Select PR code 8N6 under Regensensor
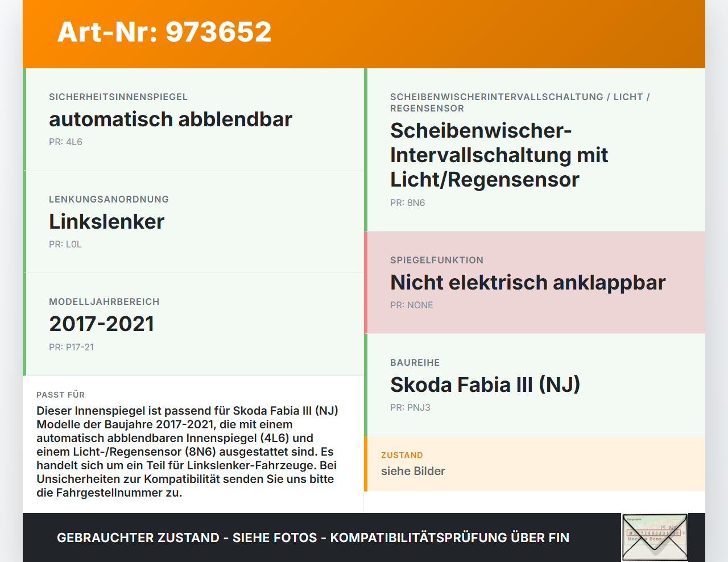 [x=407, y=202]
